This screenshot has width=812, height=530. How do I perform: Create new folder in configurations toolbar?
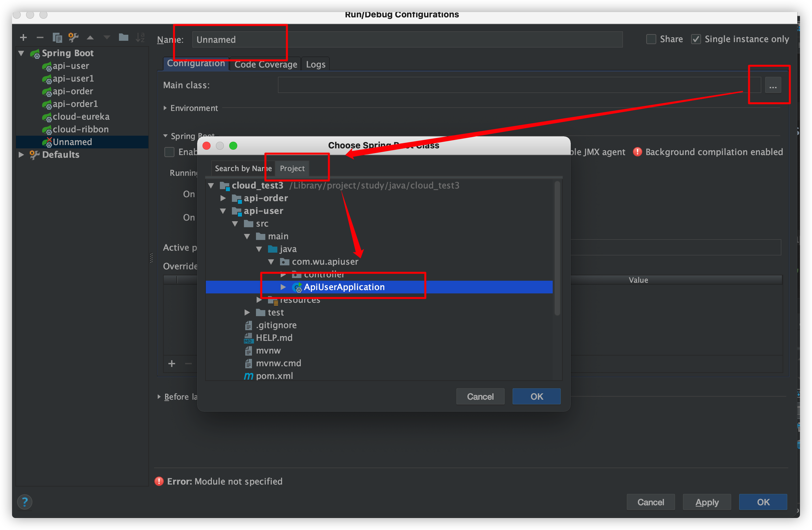coord(124,37)
